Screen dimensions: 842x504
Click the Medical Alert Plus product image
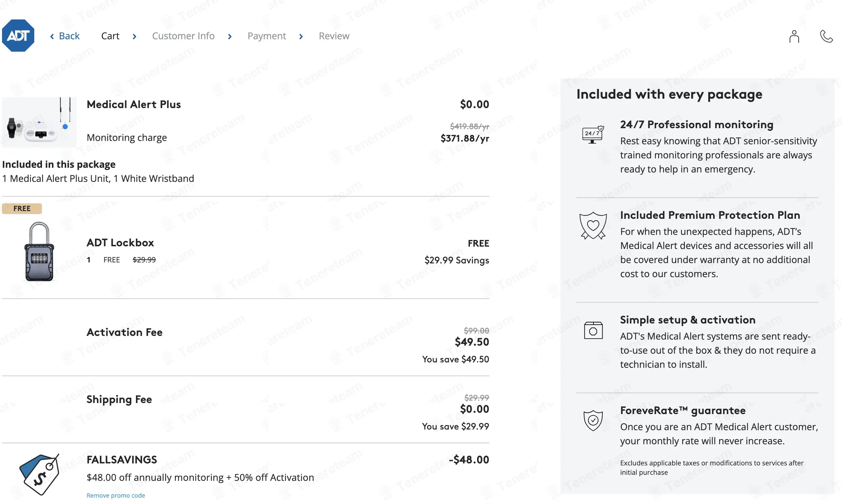tap(39, 122)
